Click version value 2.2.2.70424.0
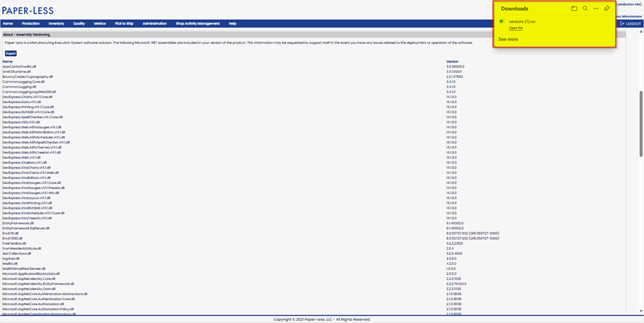The image size is (644, 323). point(456,283)
